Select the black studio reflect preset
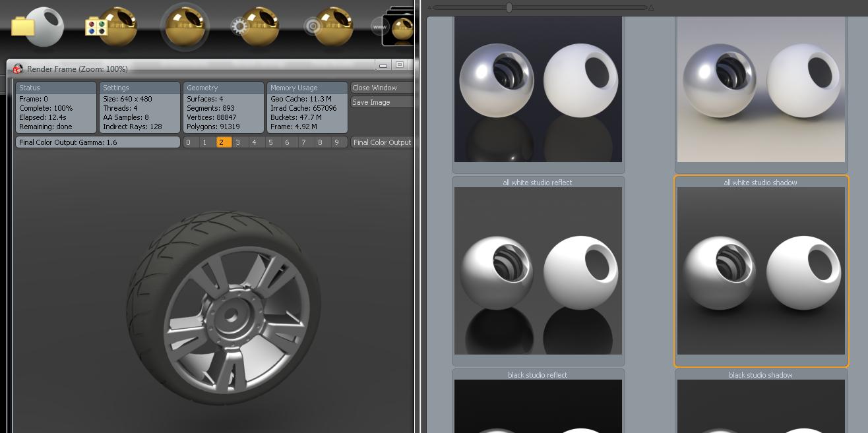Screen dimensions: 868x433 [x=538, y=401]
